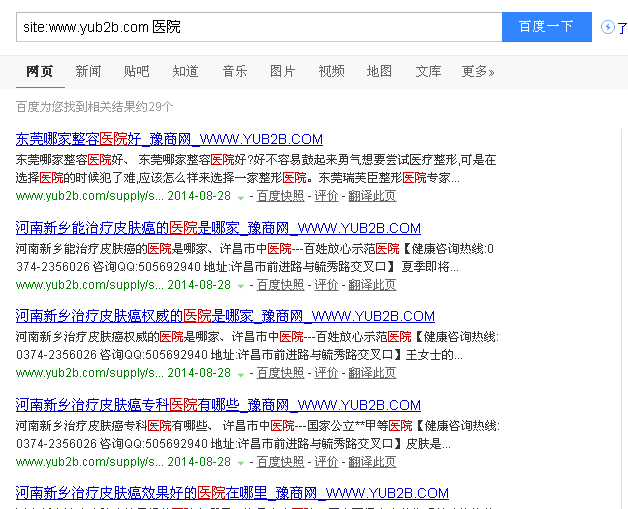Switch to the 新闻 tab

tap(88, 71)
